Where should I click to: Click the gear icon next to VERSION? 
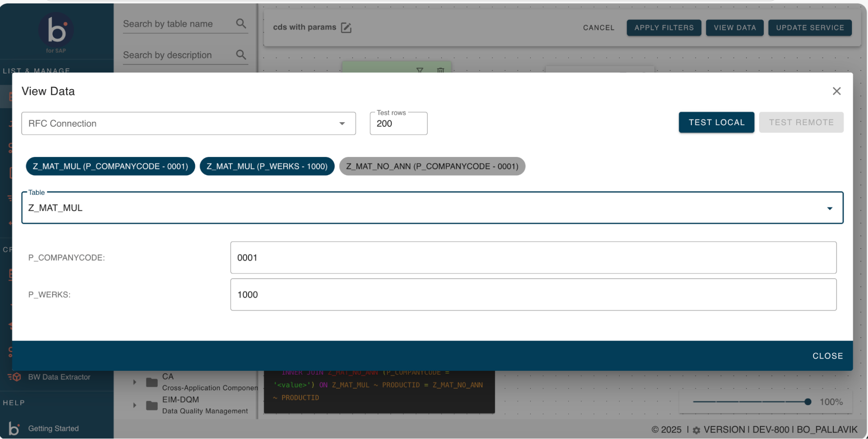click(x=696, y=430)
